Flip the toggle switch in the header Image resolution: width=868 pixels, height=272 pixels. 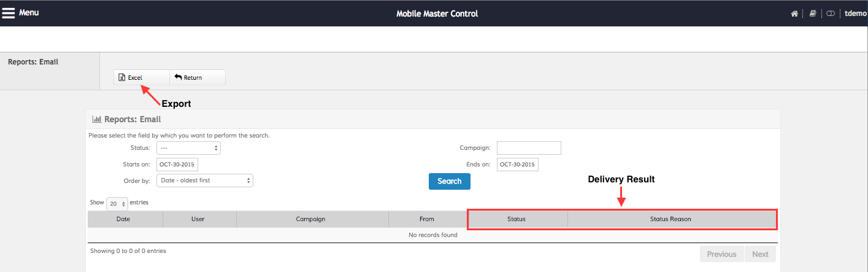click(x=831, y=14)
